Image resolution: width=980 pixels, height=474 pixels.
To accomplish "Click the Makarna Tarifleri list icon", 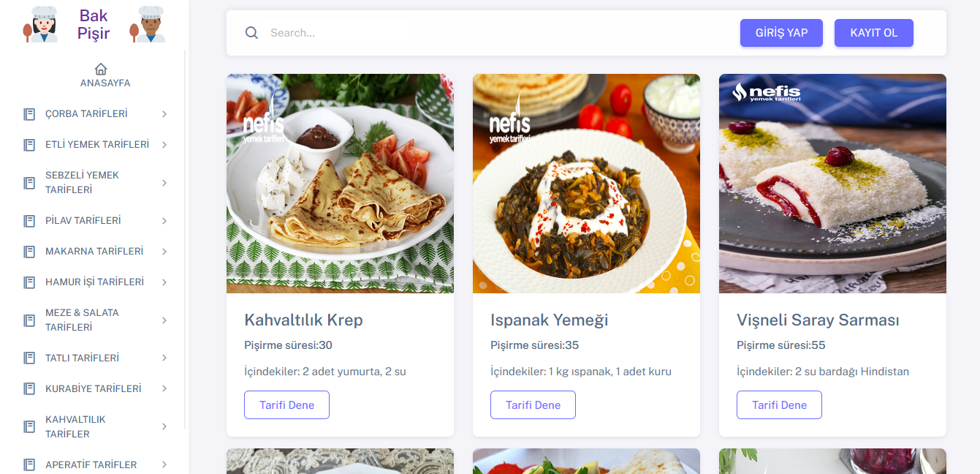I will click(x=28, y=251).
